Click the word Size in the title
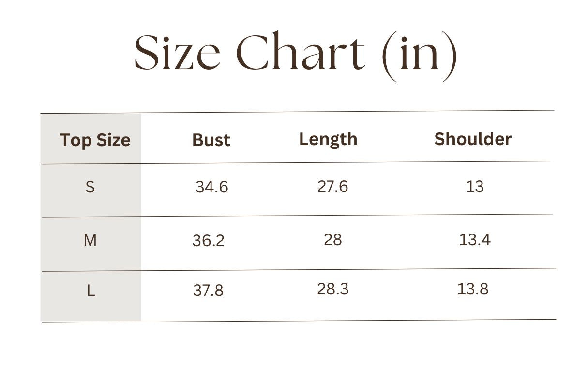The height and width of the screenshot is (381, 588). pyautogui.click(x=177, y=53)
